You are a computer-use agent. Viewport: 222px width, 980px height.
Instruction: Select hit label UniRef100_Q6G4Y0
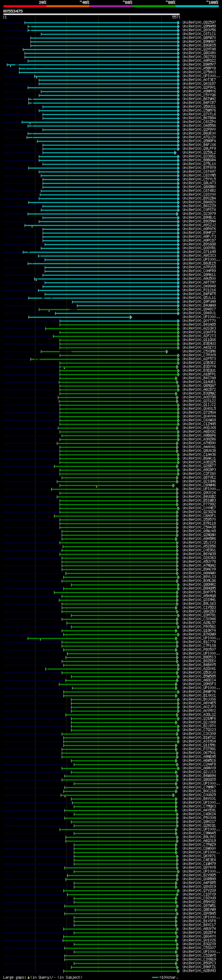(199, 937)
